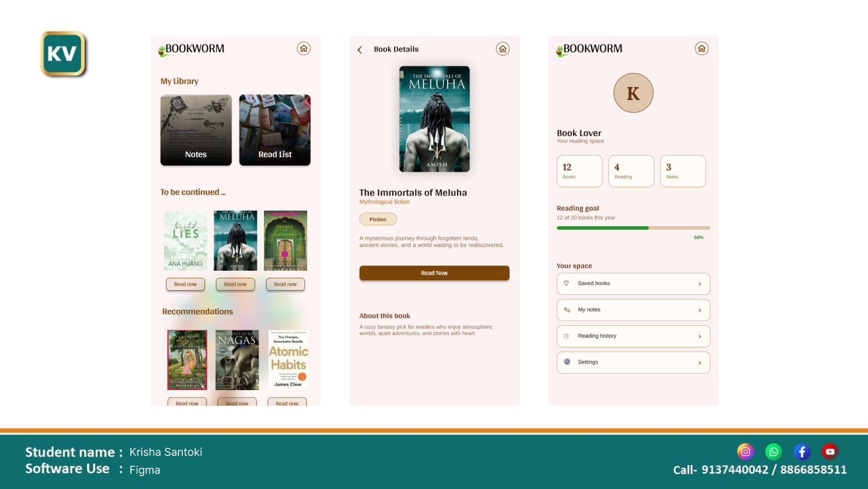868x489 pixels.
Task: Open Reading history row
Action: 633,336
